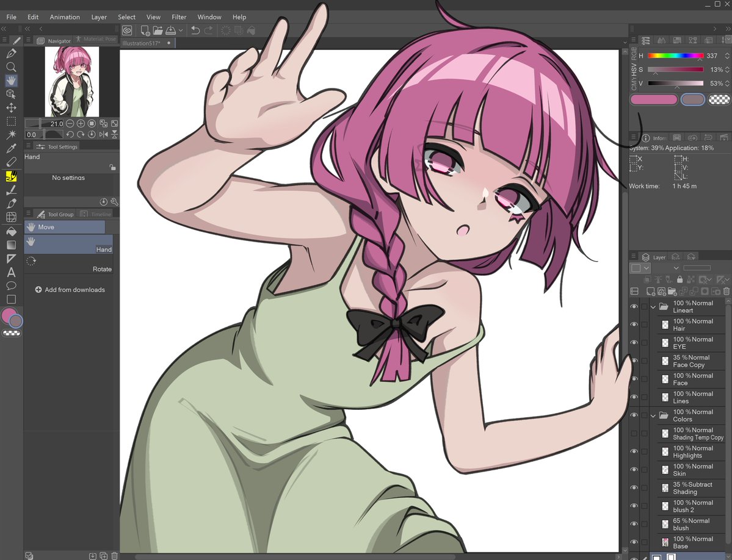Select the pink main color swatch
This screenshot has width=732, height=560.
(x=654, y=99)
